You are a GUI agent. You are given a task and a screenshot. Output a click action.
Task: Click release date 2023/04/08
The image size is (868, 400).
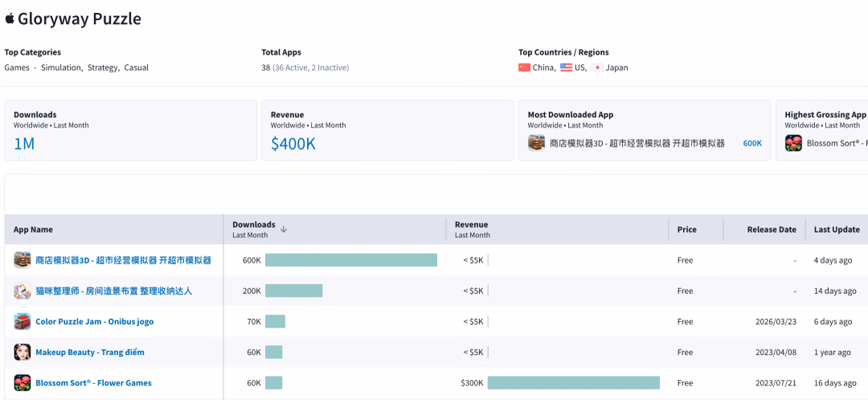pyautogui.click(x=776, y=353)
